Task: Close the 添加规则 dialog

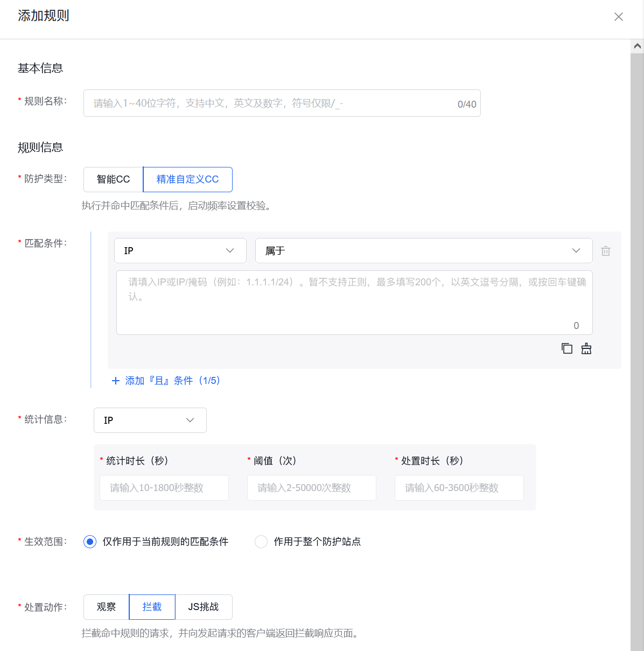Action: tap(618, 17)
